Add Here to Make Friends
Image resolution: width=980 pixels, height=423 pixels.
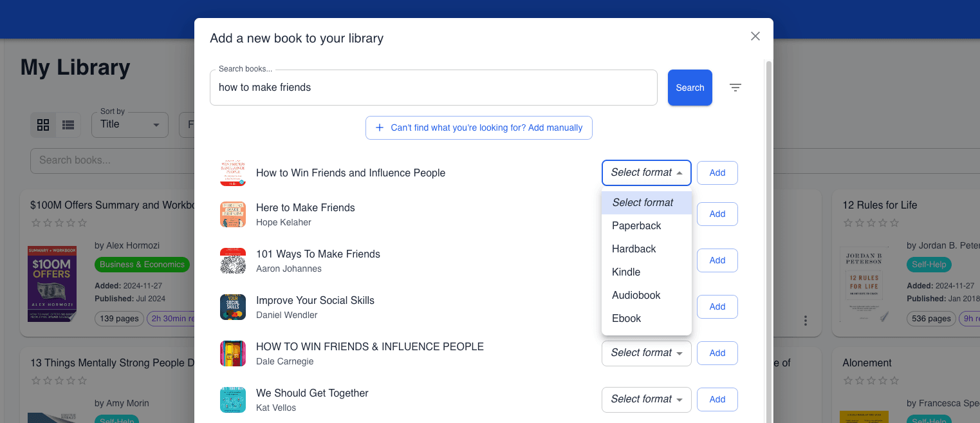coord(717,214)
